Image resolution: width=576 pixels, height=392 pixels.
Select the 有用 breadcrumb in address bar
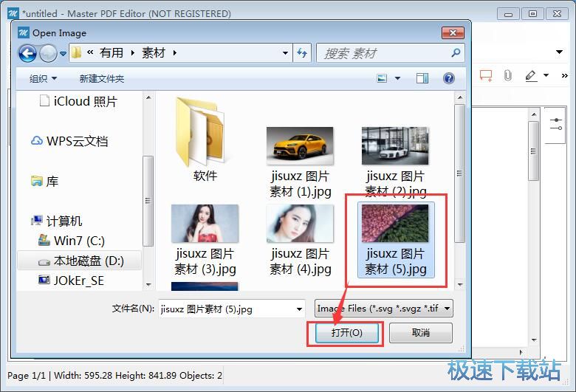(x=112, y=53)
